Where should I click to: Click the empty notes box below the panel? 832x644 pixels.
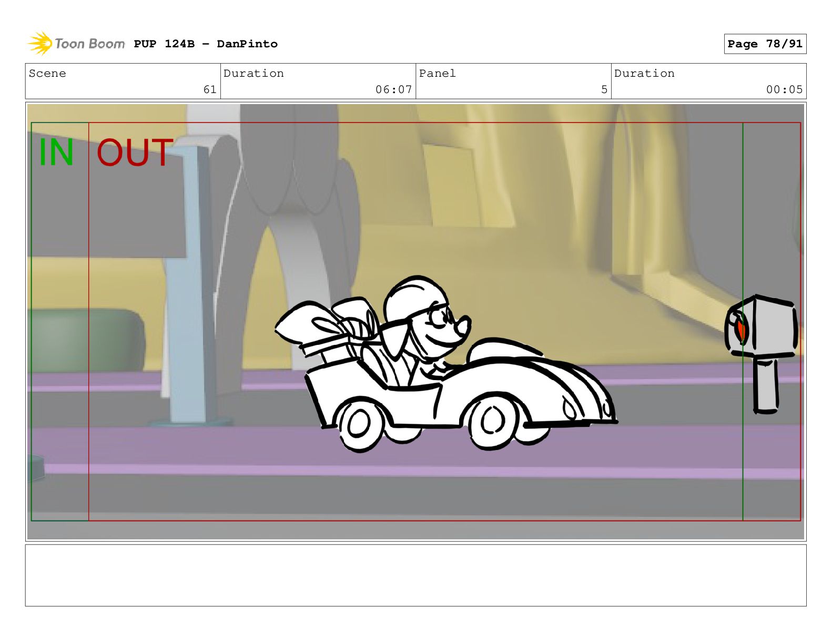tap(415, 575)
